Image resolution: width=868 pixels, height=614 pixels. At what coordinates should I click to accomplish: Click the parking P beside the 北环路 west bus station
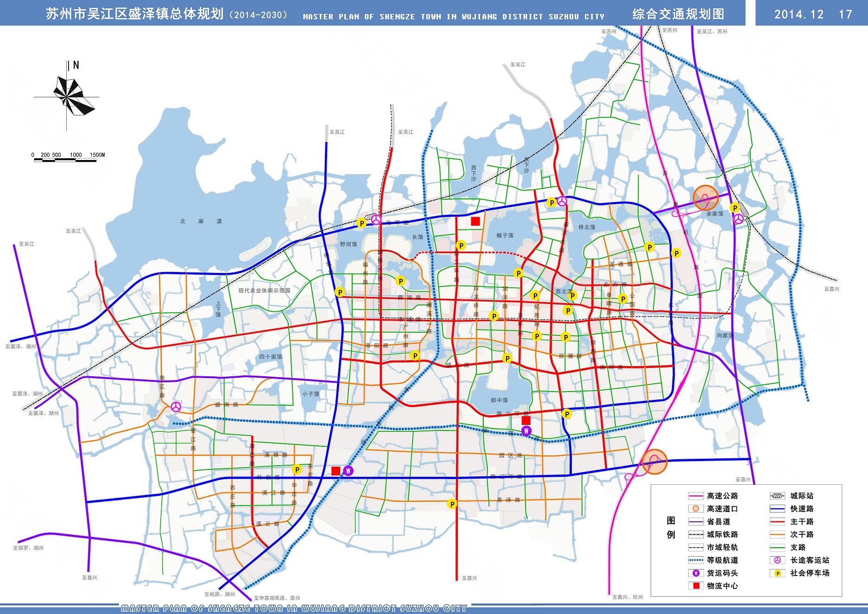[361, 223]
